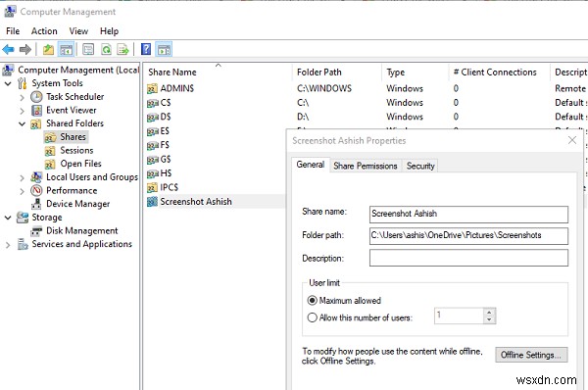Viewport: 588px width, 390px height.
Task: Click the Device Manager icon
Action: tap(36, 204)
